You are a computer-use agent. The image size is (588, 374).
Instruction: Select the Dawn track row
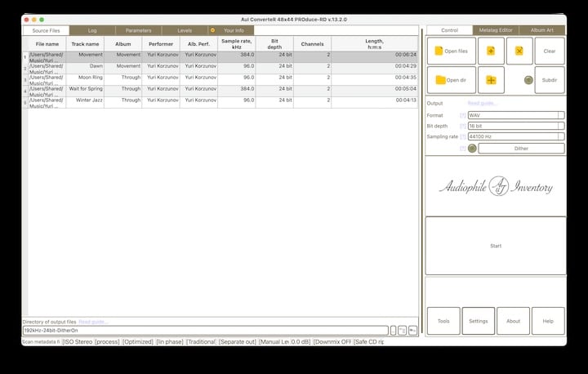[220, 69]
